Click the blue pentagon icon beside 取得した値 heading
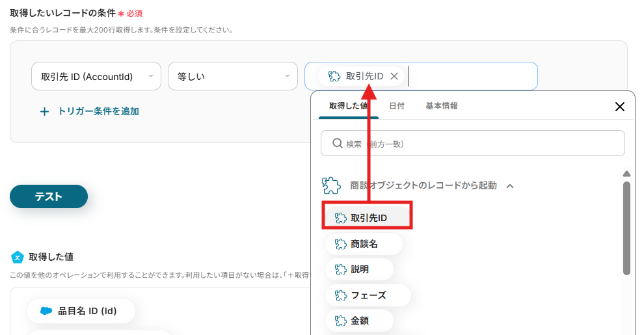 (x=17, y=258)
